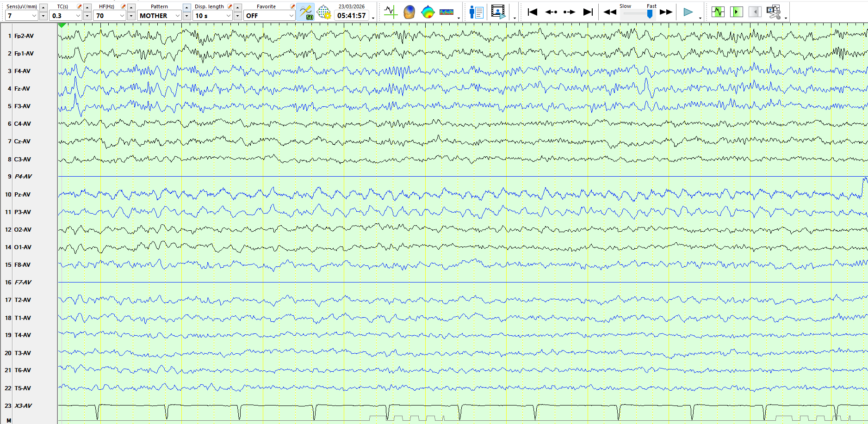868x424 pixels.
Task: Click the Slow/Fast playback speed slider
Action: 638,14
